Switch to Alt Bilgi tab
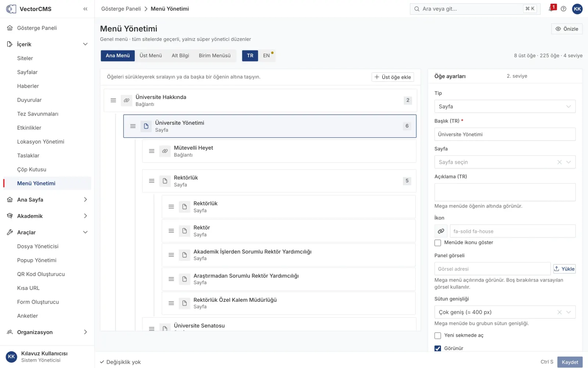 [180, 56]
